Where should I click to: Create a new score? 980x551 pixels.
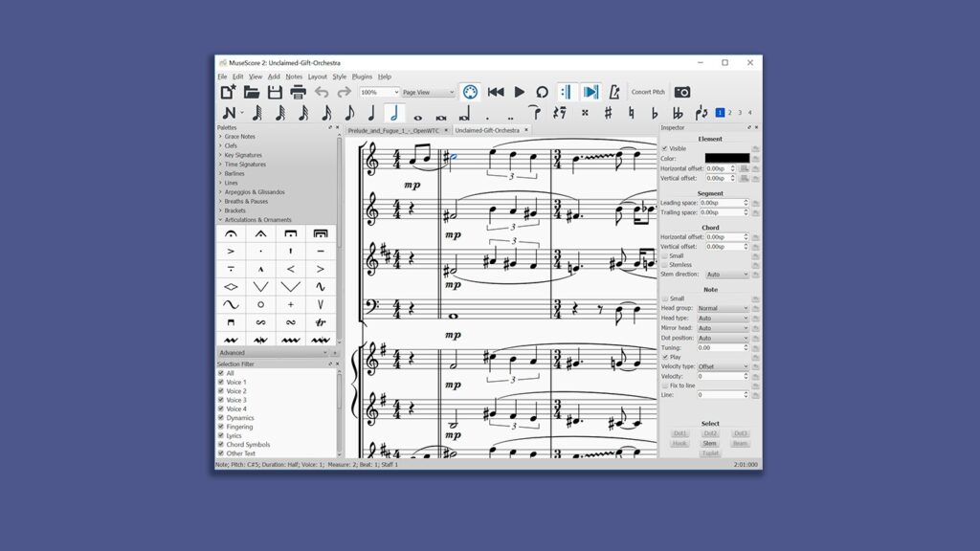point(228,92)
